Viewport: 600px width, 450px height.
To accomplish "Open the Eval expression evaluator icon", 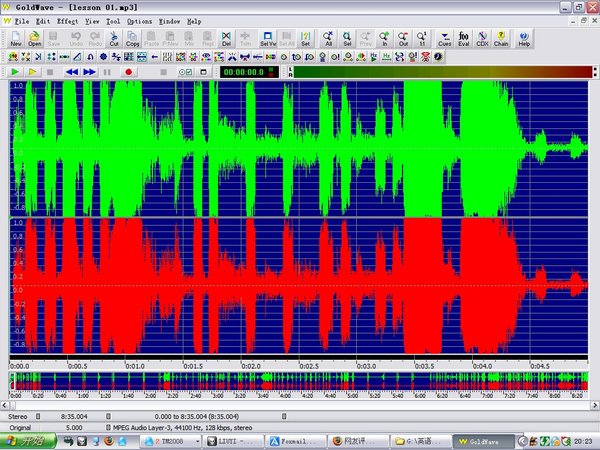I will (x=463, y=39).
